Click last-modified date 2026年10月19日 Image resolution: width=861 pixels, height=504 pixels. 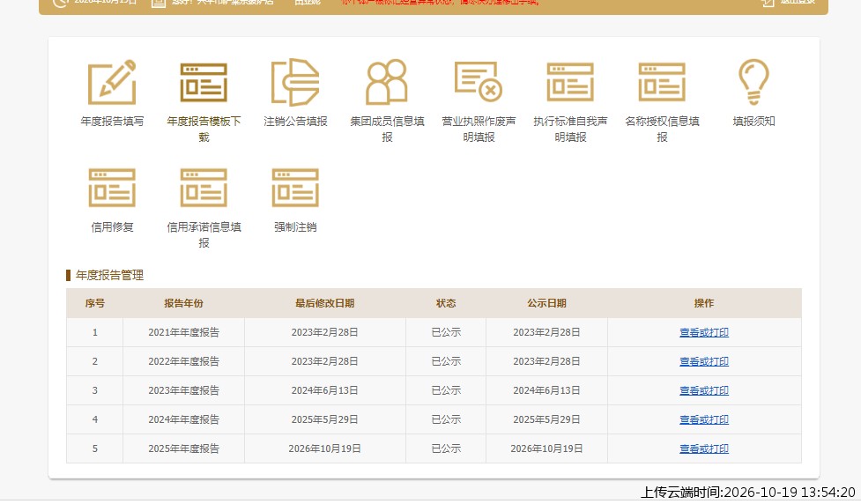(324, 448)
